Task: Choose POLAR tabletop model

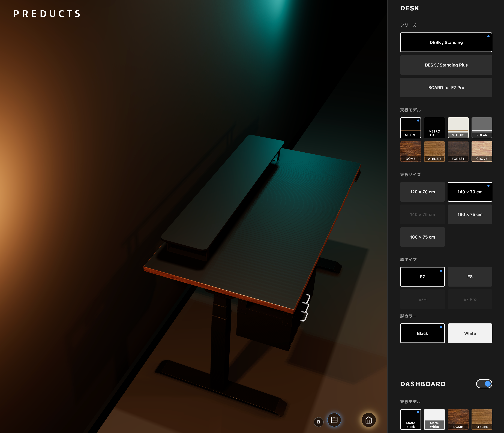Action: 482,128
